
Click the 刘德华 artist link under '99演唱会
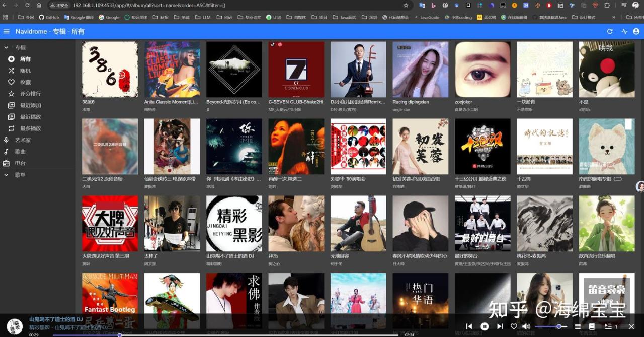[337, 186]
